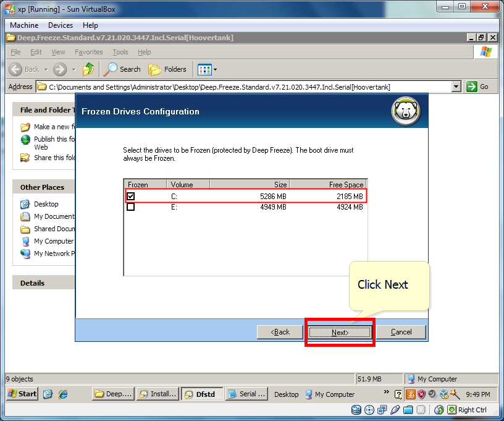Click Desktop toolbar label on taskbar
504x421 pixels.
[286, 394]
